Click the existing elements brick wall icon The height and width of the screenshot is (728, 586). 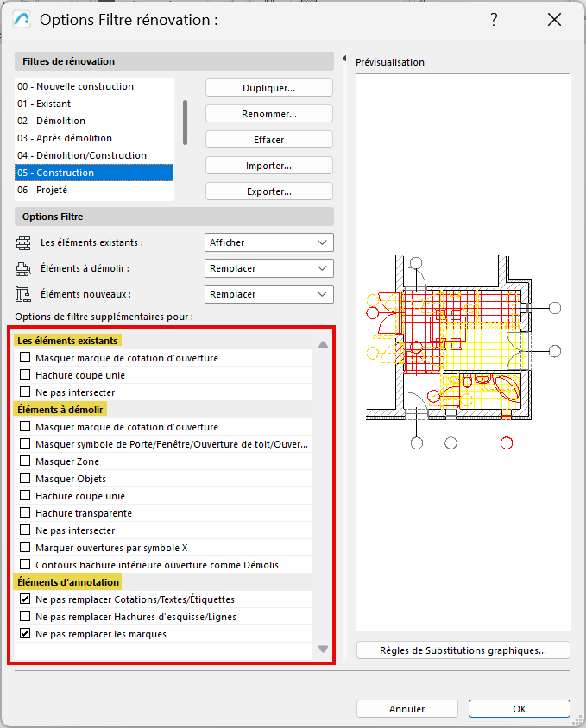[x=23, y=243]
